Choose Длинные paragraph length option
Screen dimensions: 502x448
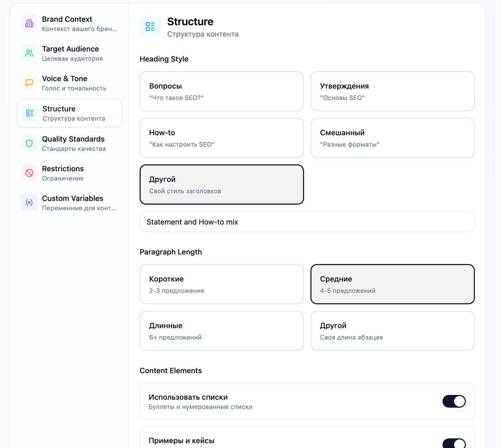[222, 331]
